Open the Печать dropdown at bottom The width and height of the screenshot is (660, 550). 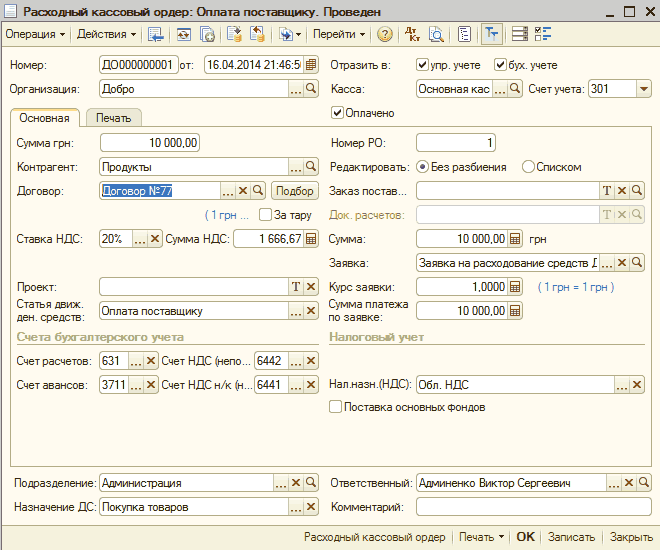point(482,537)
